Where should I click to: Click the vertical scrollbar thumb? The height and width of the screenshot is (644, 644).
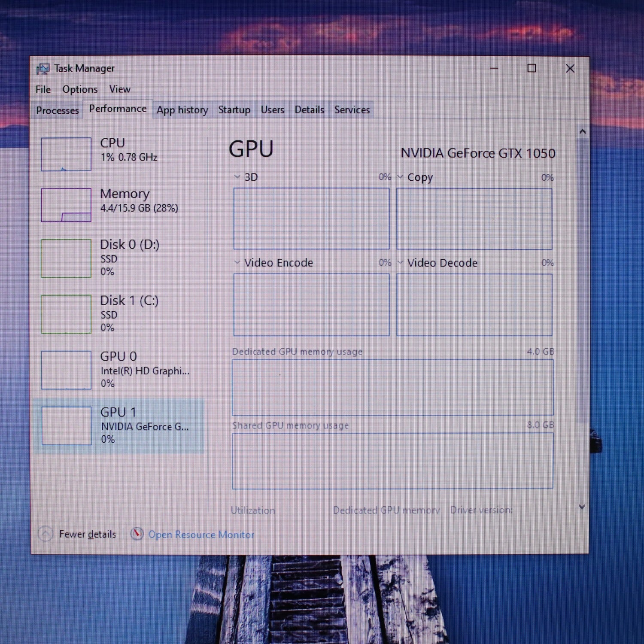tap(582, 280)
